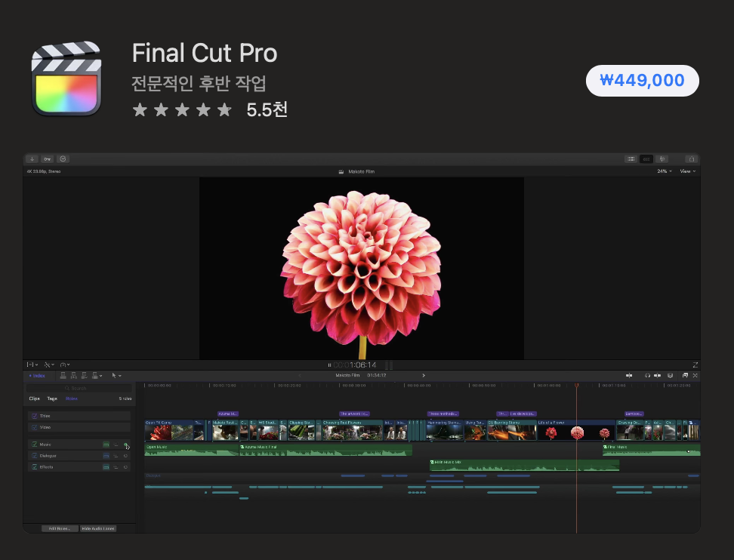Open the View options dropdown

tap(688, 171)
